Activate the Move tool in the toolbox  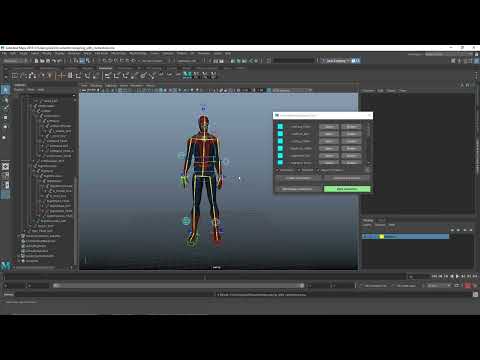tap(5, 117)
